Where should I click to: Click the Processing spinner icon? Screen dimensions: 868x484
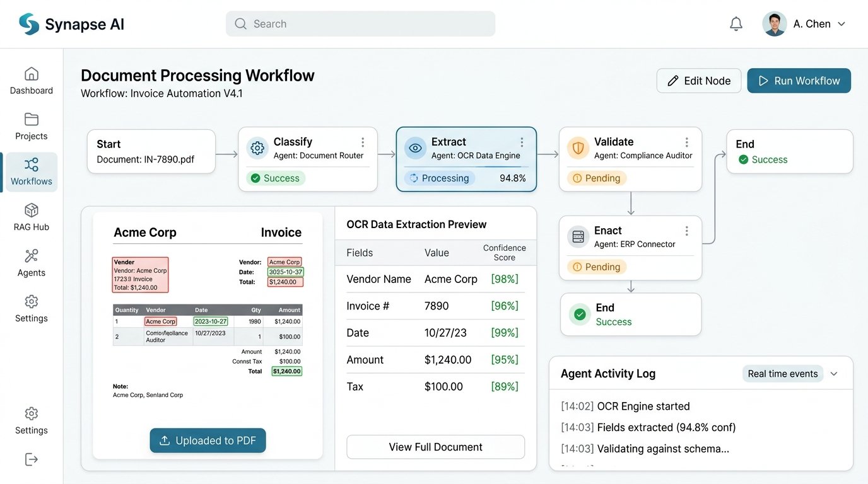pos(414,178)
